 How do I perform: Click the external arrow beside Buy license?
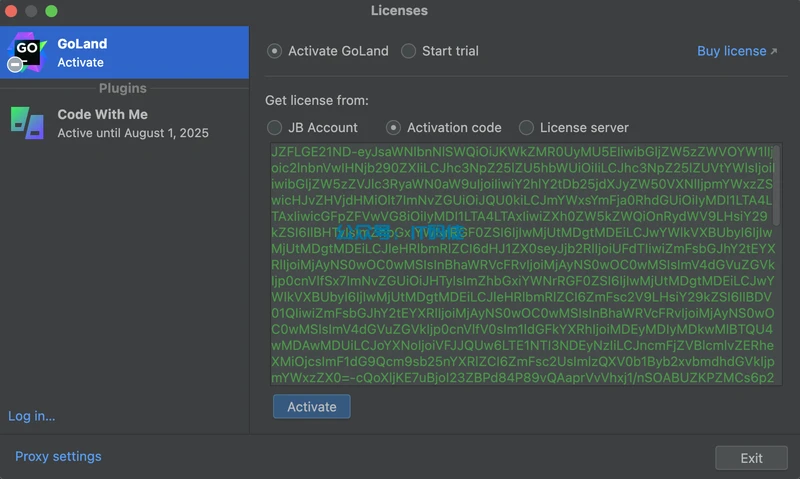pos(773,52)
